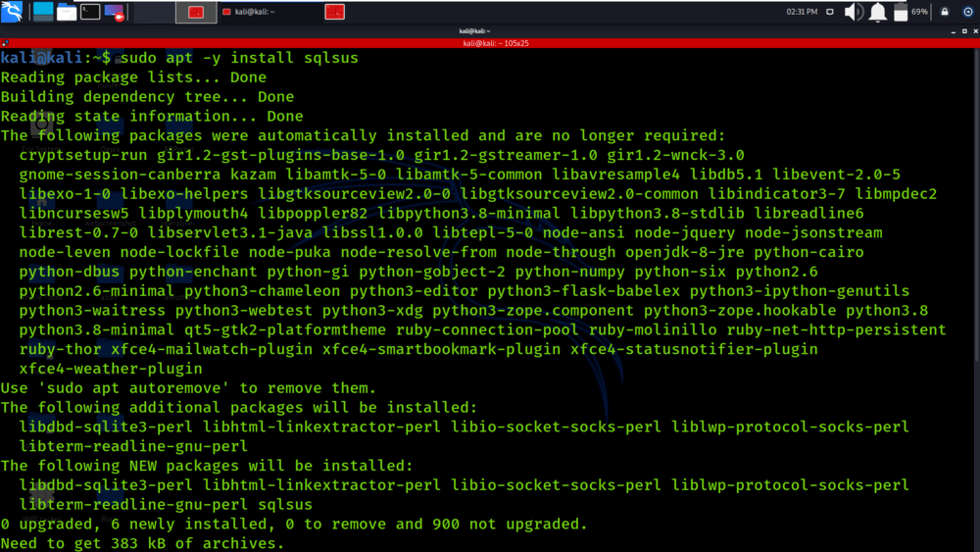Click the package name 'openjdk-8-jre'

tap(685, 252)
